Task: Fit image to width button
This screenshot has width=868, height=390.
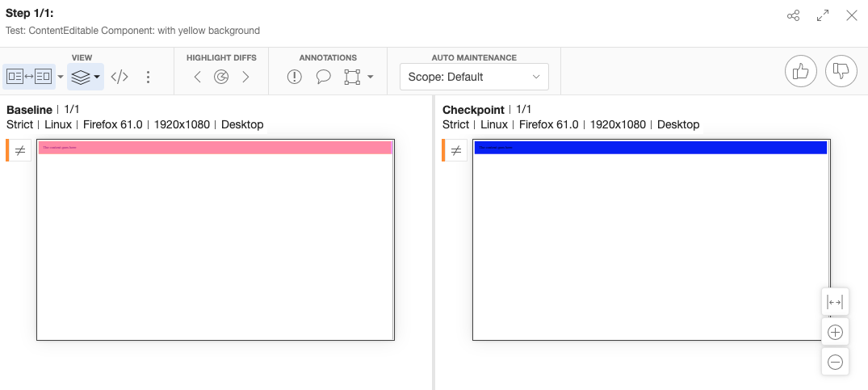Action: tap(835, 302)
